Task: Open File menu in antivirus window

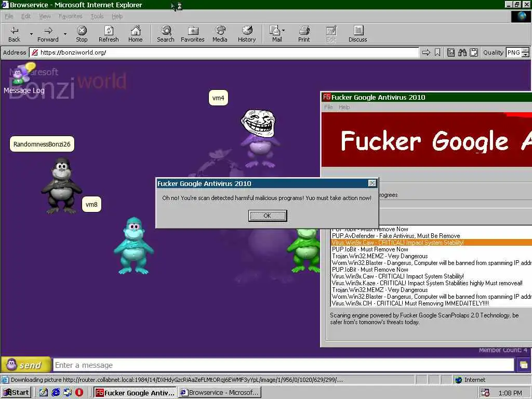Action: tap(328, 107)
